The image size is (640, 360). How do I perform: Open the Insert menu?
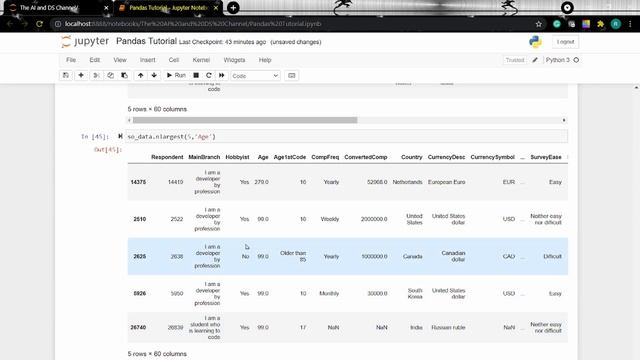[147, 60]
